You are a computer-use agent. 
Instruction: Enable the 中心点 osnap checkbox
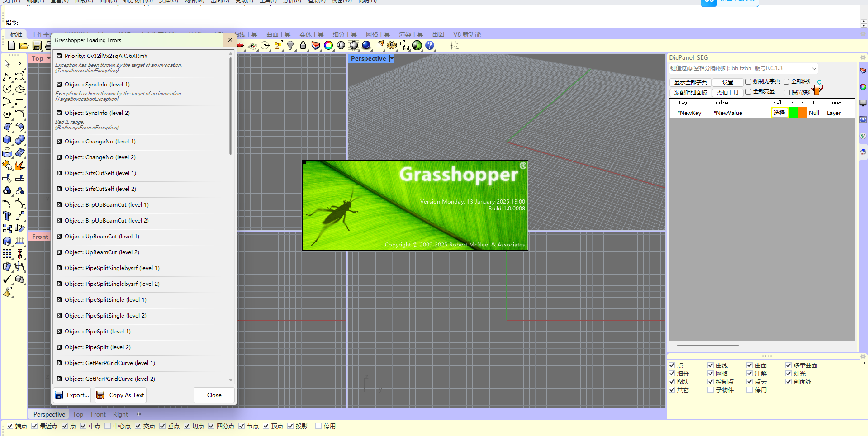(108, 426)
